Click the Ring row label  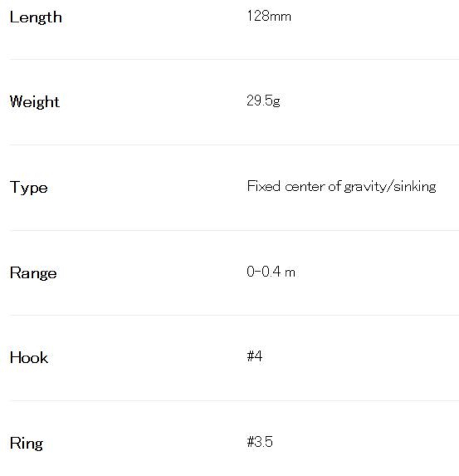(26, 443)
